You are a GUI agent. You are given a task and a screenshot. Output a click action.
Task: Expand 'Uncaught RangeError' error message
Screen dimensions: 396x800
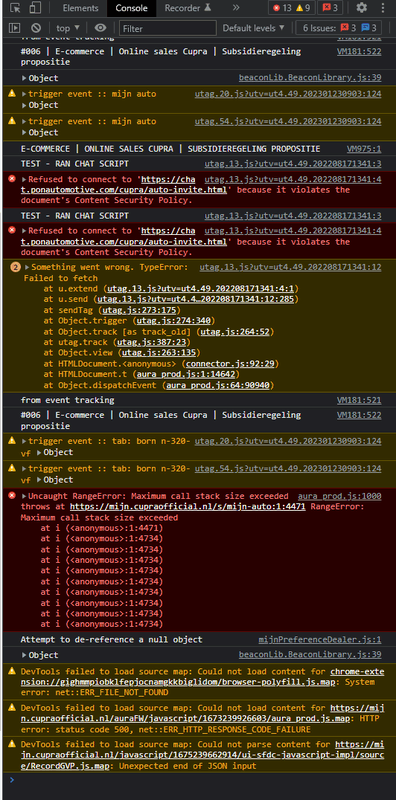click(24, 496)
